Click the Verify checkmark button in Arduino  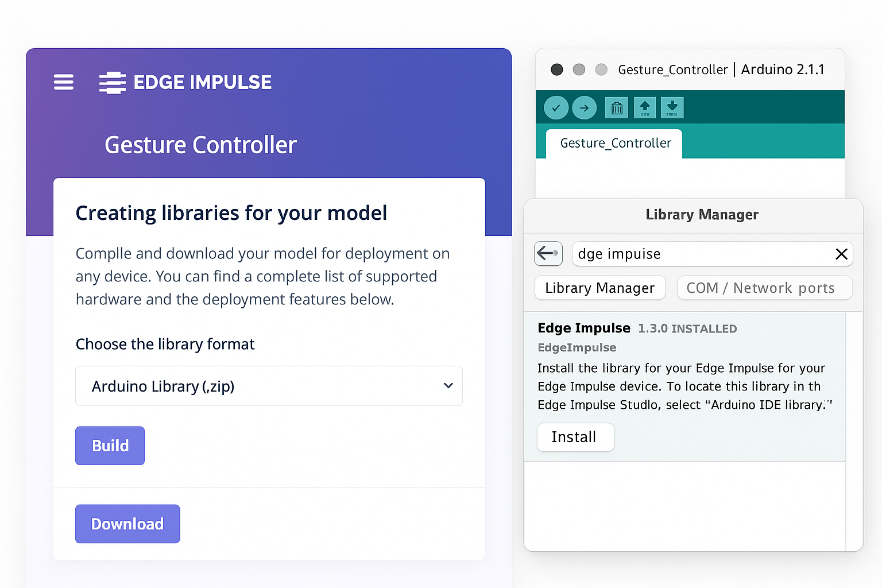(556, 107)
